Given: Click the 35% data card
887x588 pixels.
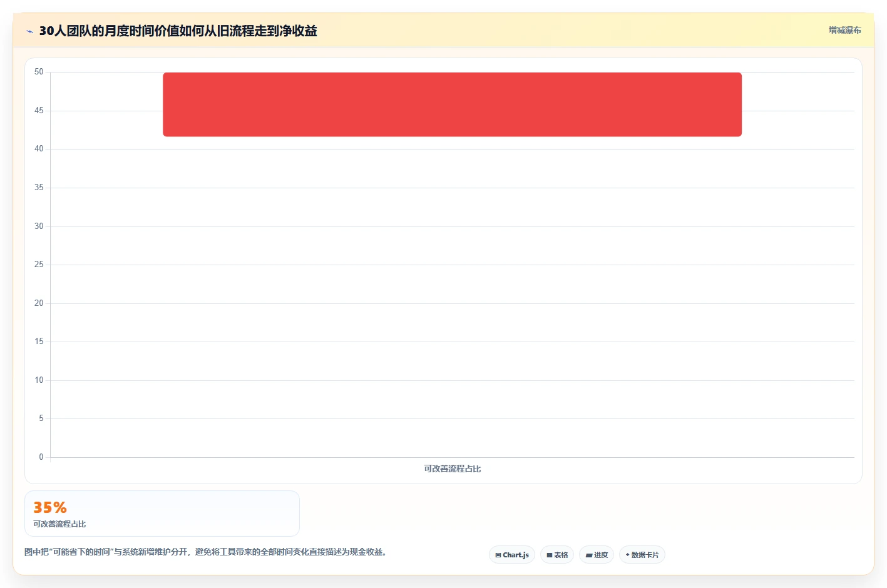Looking at the screenshot, I should tap(162, 514).
